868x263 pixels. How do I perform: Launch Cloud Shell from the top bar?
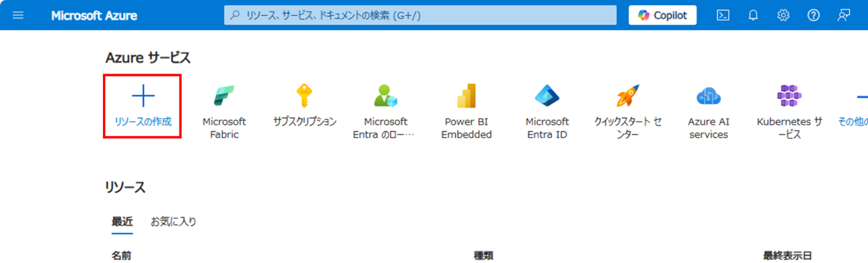click(723, 15)
